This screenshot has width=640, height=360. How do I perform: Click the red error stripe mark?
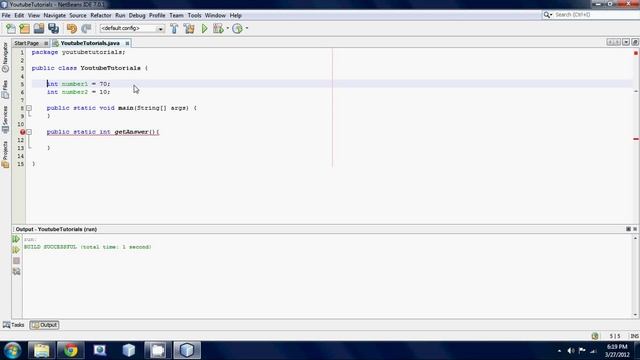coord(636,139)
